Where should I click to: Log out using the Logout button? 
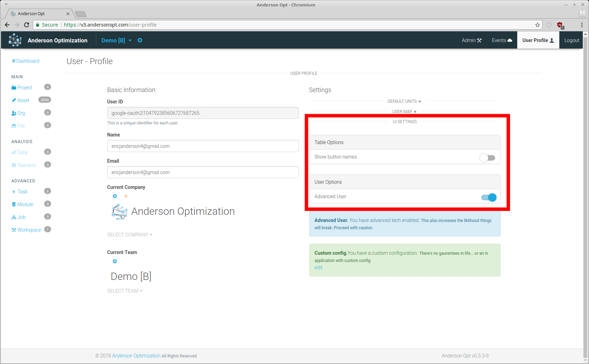pyautogui.click(x=571, y=40)
